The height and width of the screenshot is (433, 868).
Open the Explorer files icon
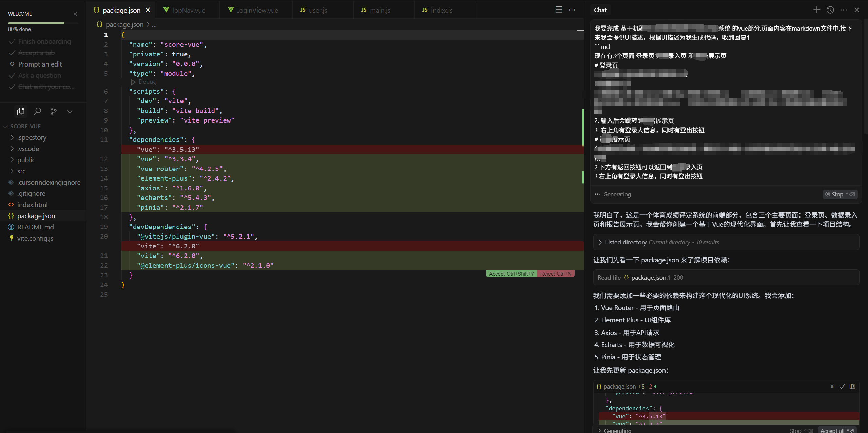point(21,111)
